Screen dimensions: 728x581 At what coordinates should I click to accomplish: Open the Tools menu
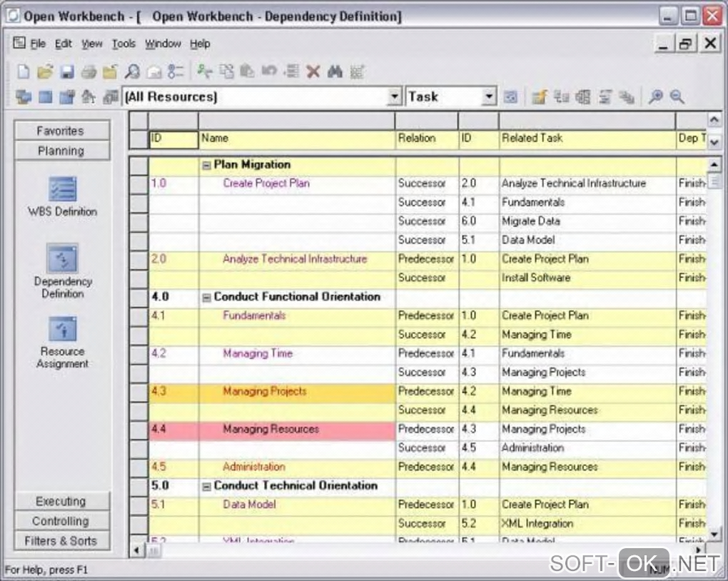tap(123, 44)
